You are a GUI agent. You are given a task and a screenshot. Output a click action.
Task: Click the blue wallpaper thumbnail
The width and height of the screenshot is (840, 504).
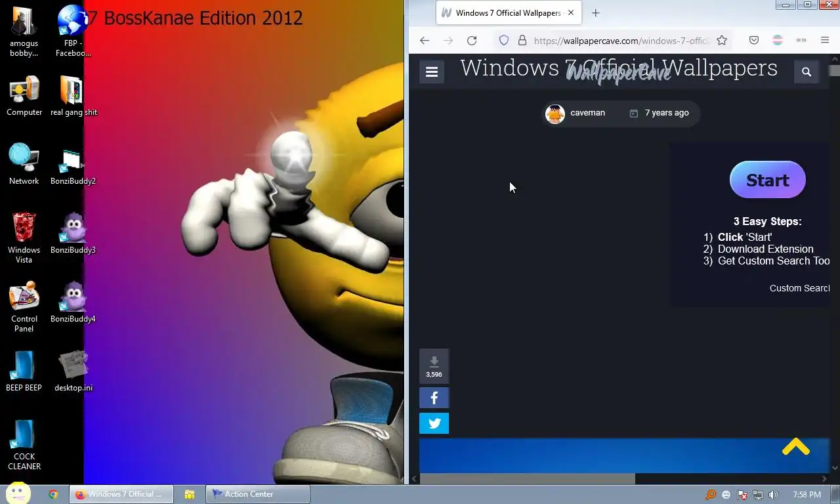pyautogui.click(x=623, y=456)
